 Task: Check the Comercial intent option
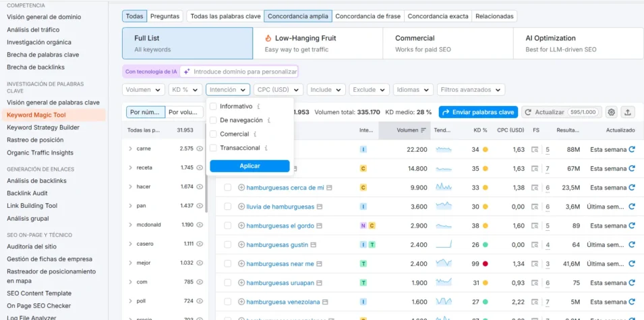point(213,134)
